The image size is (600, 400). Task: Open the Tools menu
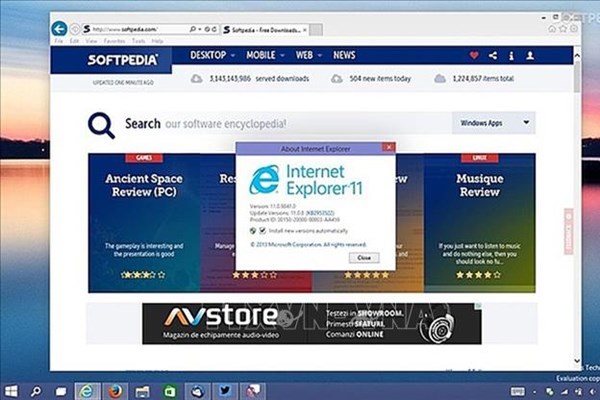pos(139,41)
